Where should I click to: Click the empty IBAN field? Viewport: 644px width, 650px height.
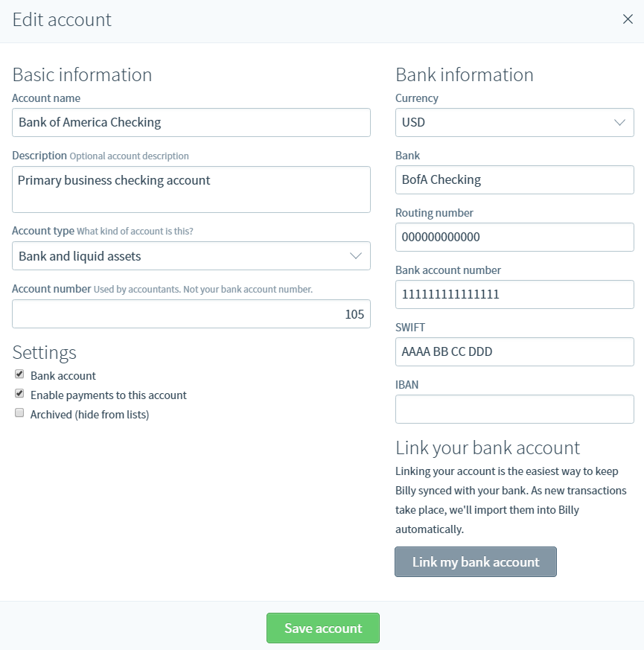(x=514, y=409)
